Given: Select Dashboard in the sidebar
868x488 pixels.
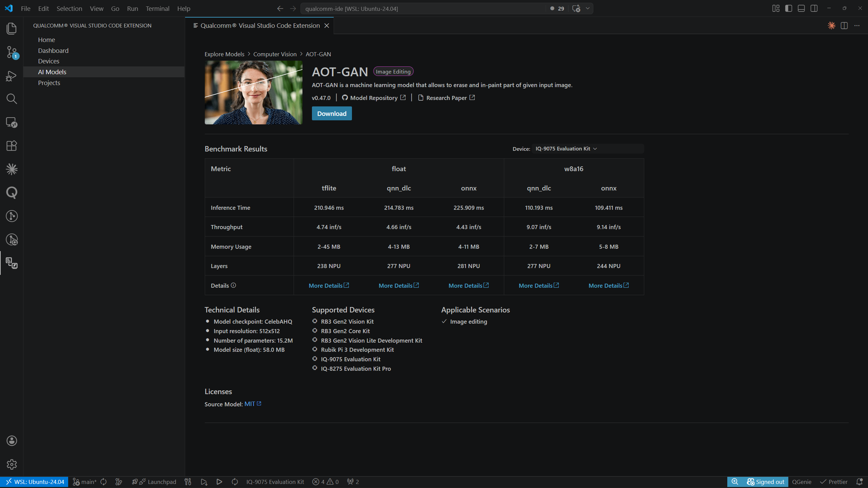Looking at the screenshot, I should (104, 50).
